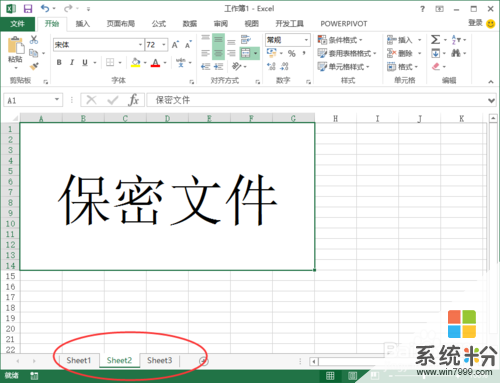Screen dimensions: 500x383
Task: Switch to the 页面布局 Page Layout tab
Action: coord(121,24)
